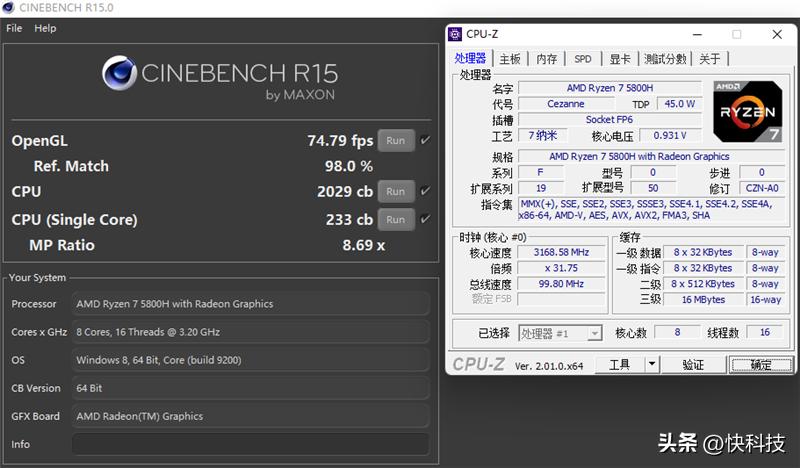Switch to the 主板 tab in CPU-Z
Viewport: 800px width, 468px height.
coord(510,59)
